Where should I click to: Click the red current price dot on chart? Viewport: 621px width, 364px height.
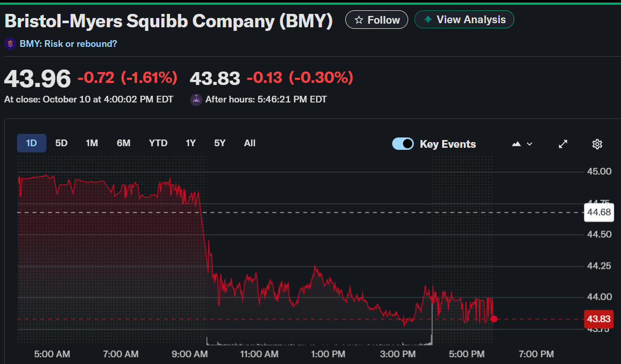click(x=494, y=319)
